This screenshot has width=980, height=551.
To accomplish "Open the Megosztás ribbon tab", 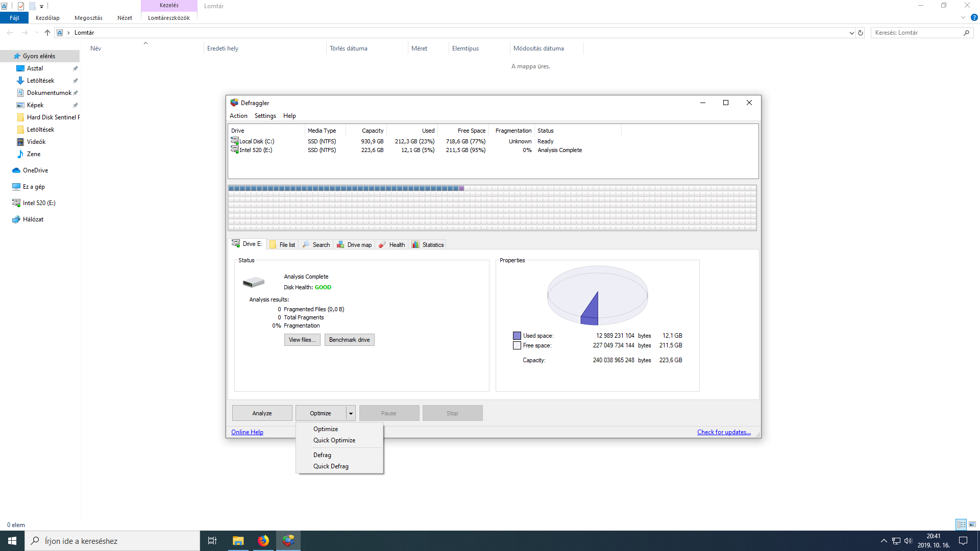I will (88, 18).
